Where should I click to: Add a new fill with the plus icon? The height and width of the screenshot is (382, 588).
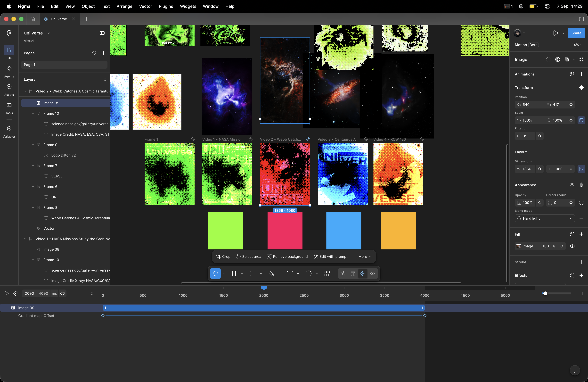tap(581, 234)
